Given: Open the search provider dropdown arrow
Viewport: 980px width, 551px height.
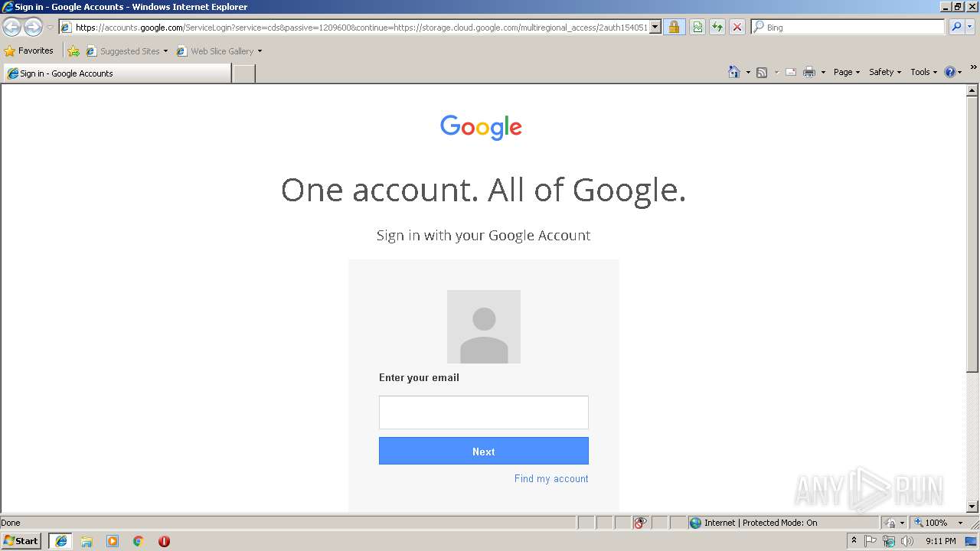Looking at the screenshot, I should pos(970,28).
